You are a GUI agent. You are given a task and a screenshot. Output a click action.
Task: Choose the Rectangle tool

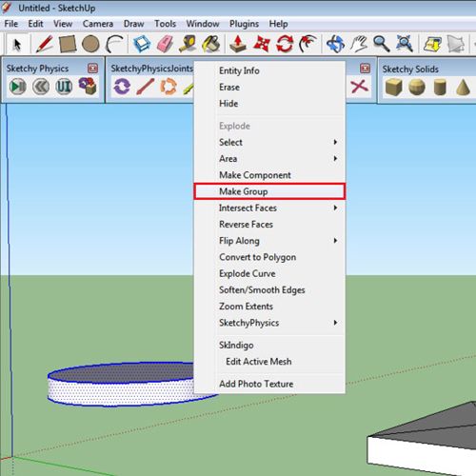(68, 44)
